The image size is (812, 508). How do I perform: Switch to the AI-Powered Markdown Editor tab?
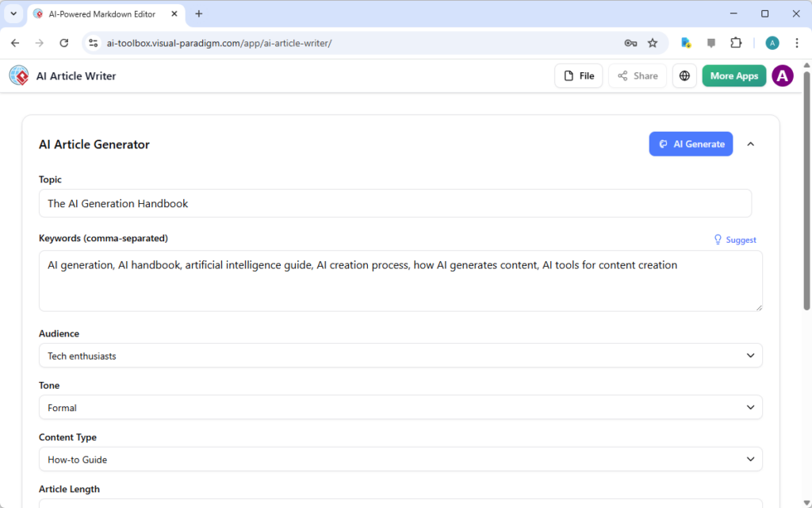click(103, 13)
